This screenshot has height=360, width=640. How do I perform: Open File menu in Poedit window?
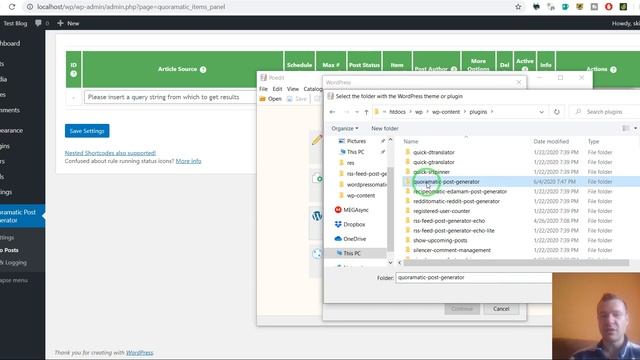pyautogui.click(x=263, y=89)
